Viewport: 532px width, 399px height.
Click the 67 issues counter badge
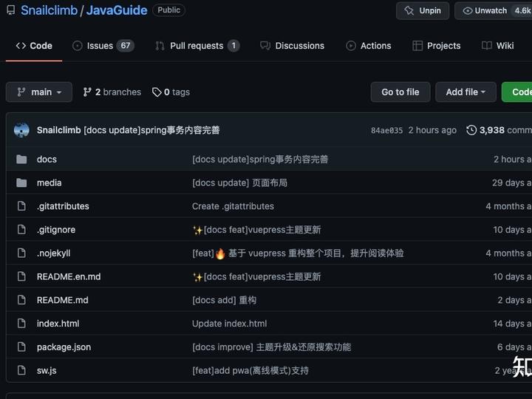coord(125,46)
